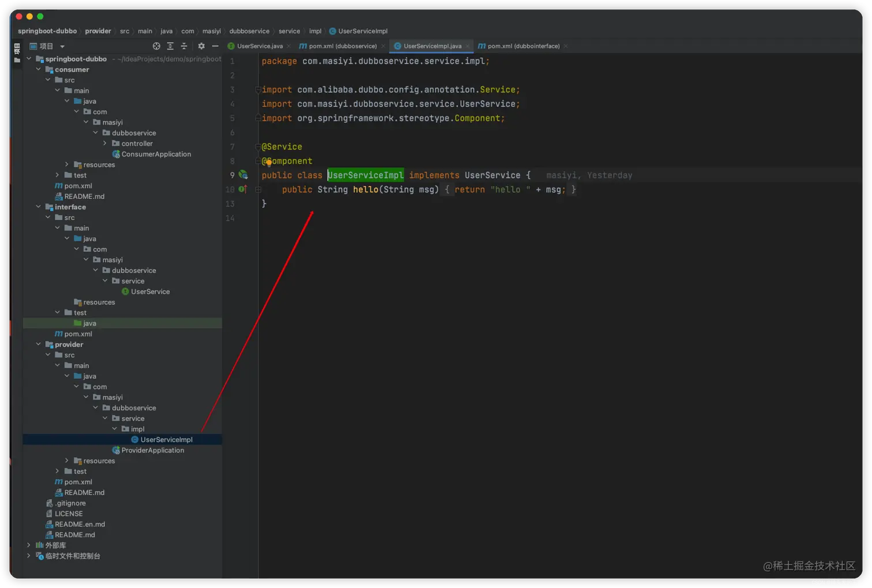Click the dubboservice breadcrumb
Image resolution: width=872 pixels, height=588 pixels.
pos(249,31)
